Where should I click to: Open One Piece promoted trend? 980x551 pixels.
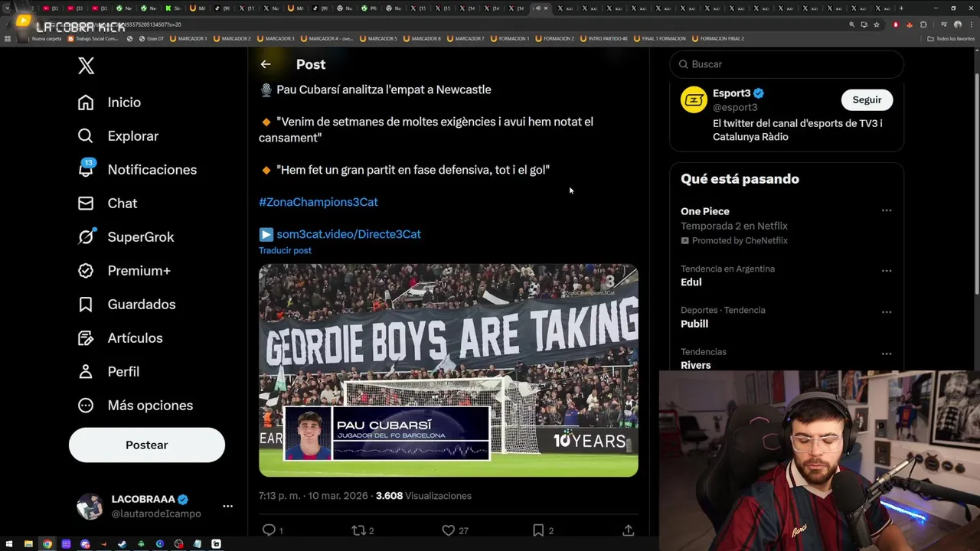(786, 225)
